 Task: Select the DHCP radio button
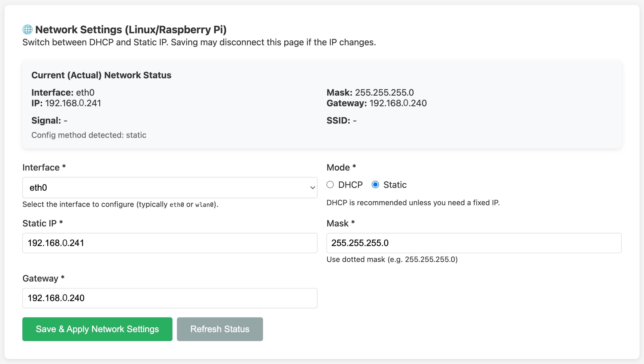[330, 185]
